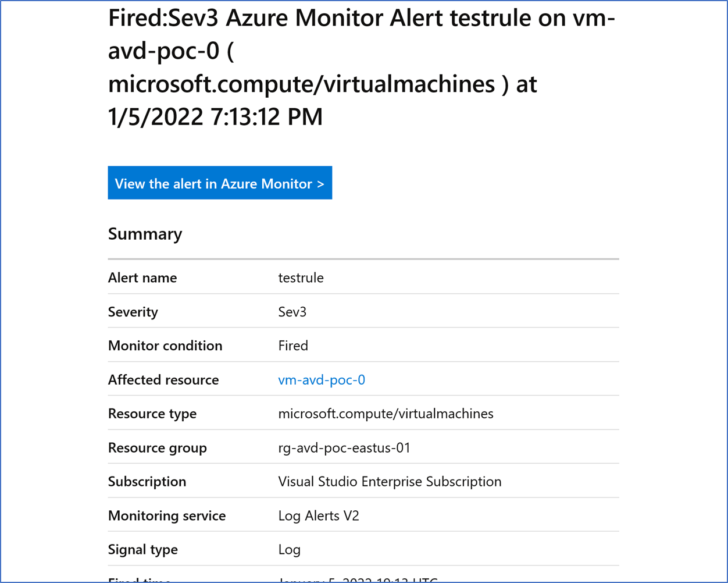Screen dimensions: 728x583
Task: Open the vm-avd-poc-0 affected resource link
Action: (x=322, y=380)
